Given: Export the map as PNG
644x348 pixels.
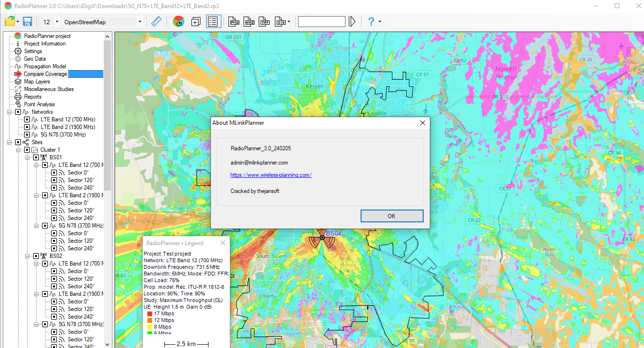Looking at the screenshot, I should 234,22.
